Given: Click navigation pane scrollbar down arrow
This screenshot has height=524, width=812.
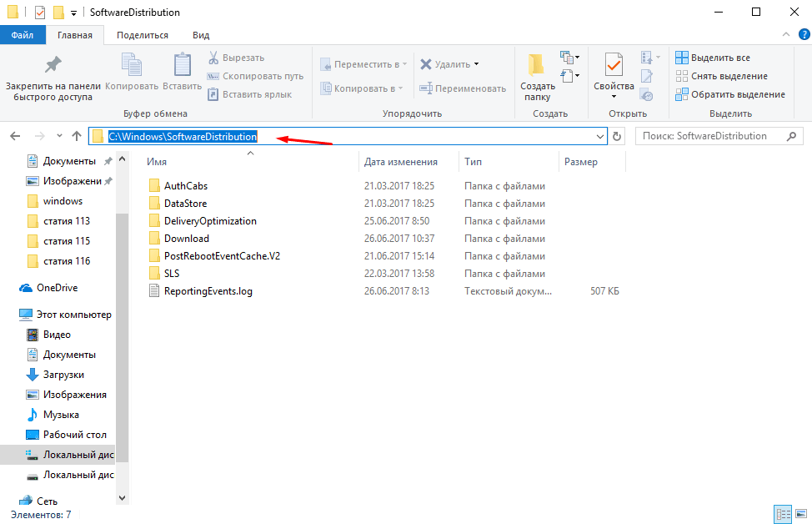Looking at the screenshot, I should [123, 497].
